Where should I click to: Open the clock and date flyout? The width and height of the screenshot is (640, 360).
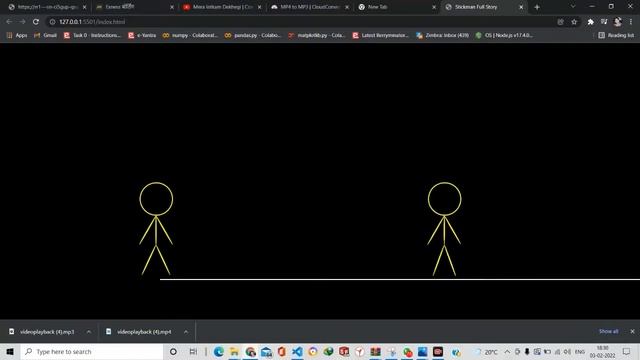point(602,351)
